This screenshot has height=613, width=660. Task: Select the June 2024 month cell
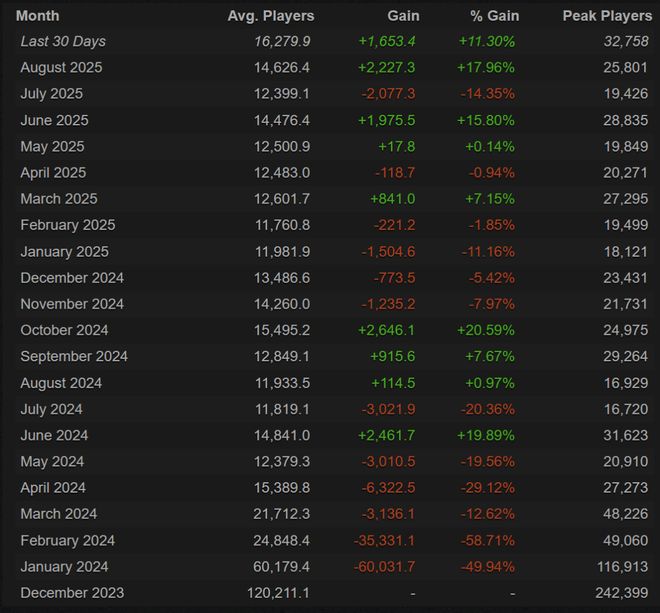(54, 435)
